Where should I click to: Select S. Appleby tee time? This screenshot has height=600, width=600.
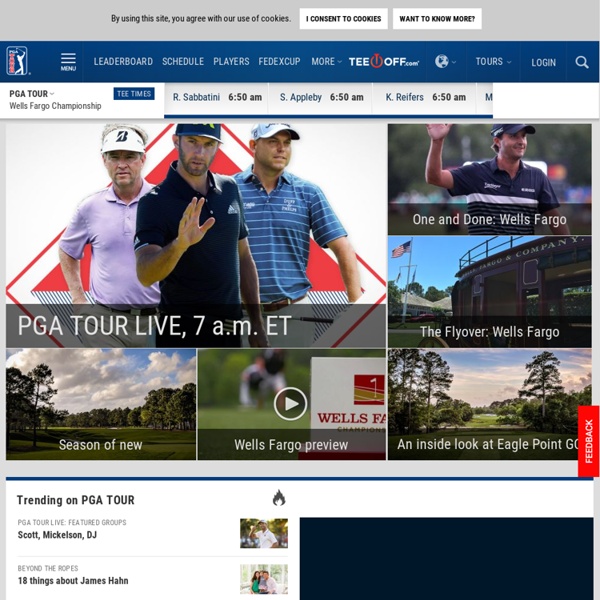(321, 98)
